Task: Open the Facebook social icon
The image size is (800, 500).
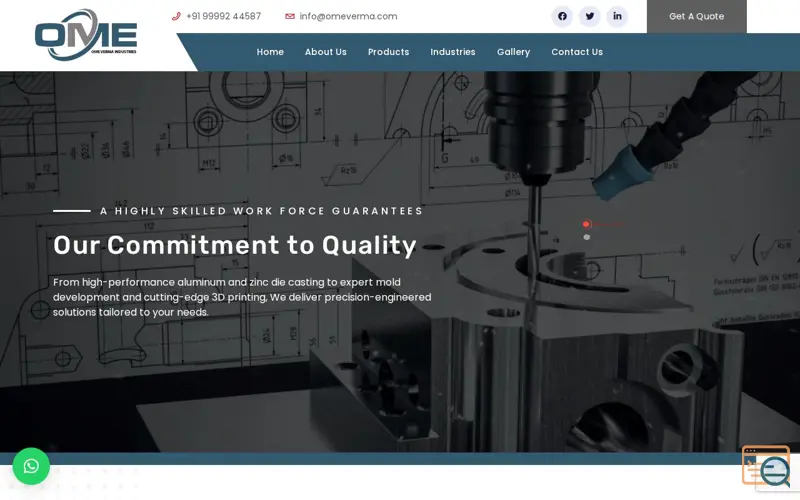Action: (x=562, y=16)
